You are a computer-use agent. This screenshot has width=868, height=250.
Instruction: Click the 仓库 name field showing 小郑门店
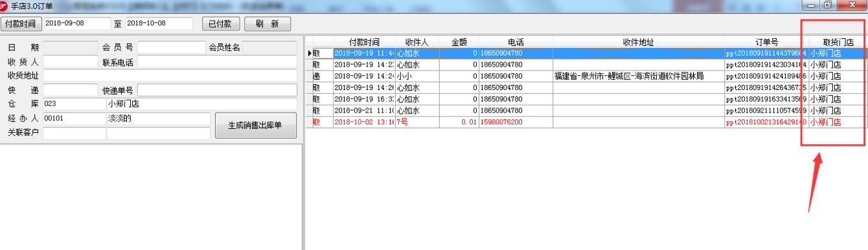coord(201,104)
